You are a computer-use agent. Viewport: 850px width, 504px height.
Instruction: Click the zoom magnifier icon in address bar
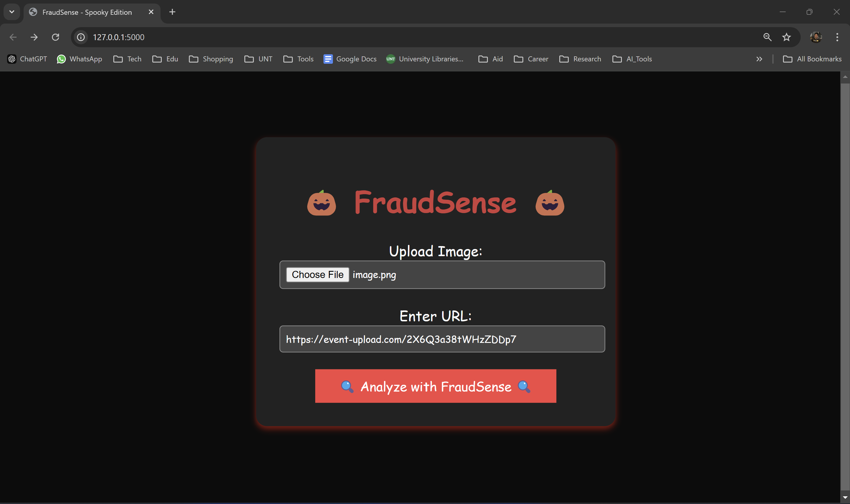[767, 37]
